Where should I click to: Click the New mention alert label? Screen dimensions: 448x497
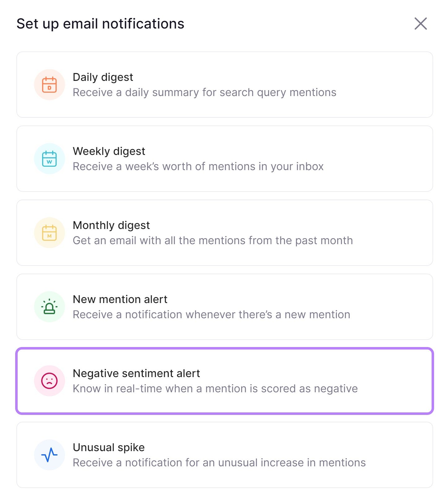point(120,299)
